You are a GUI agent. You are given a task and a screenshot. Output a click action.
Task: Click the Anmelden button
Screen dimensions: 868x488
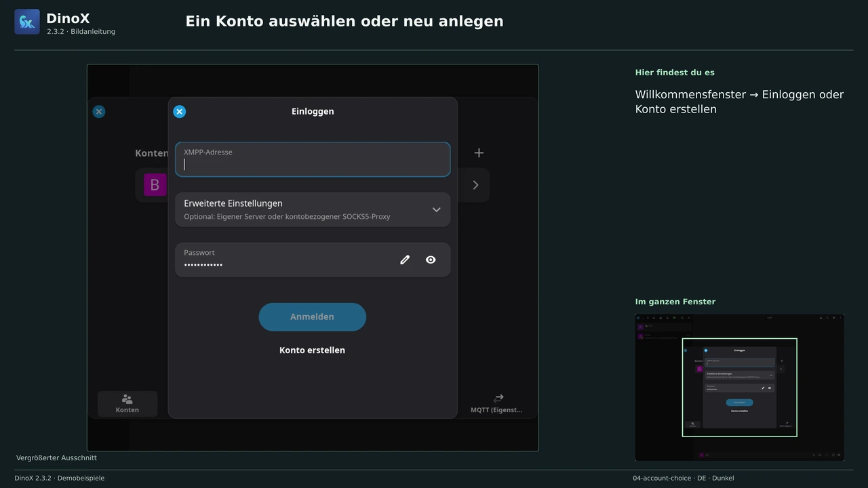coord(313,317)
